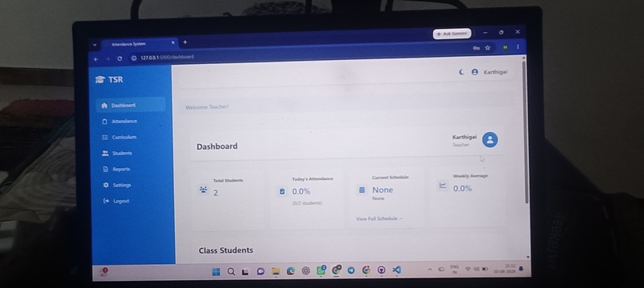Image resolution: width=644 pixels, height=288 pixels.
Task: Reload the page
Action: pos(120,58)
